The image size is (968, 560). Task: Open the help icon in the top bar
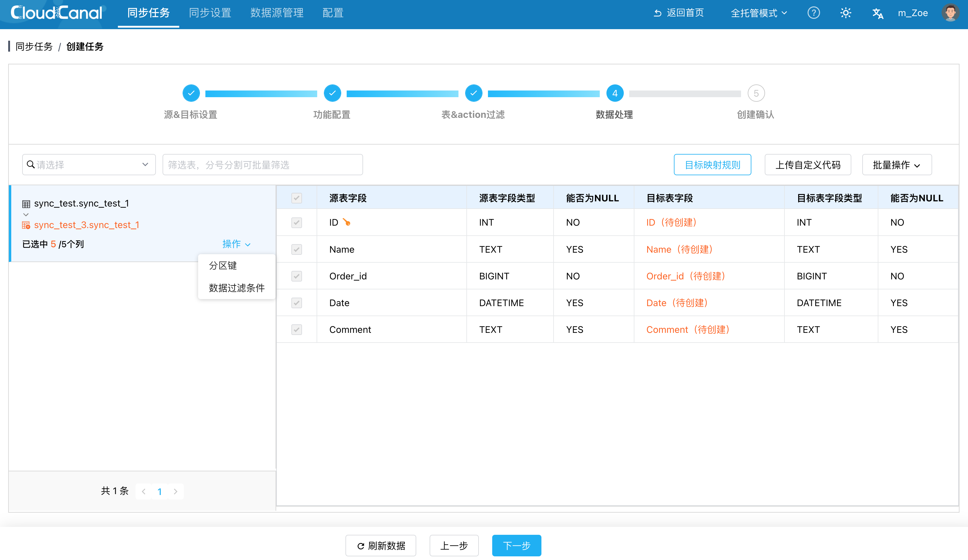(x=814, y=13)
